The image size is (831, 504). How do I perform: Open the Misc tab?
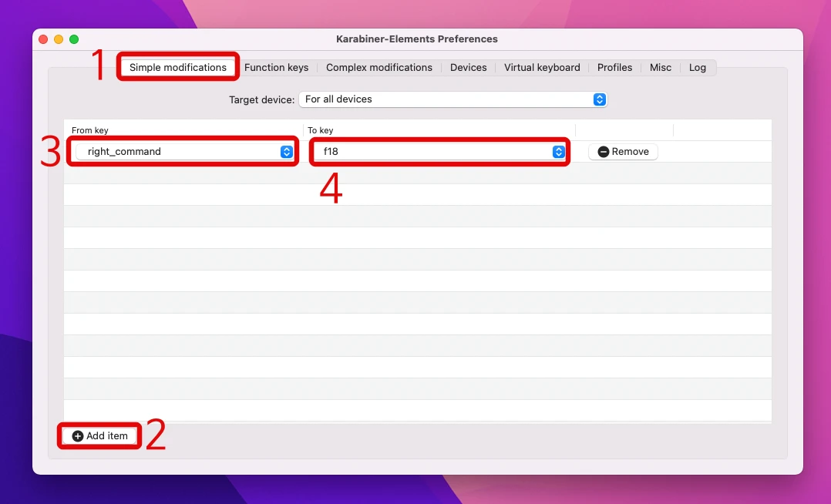661,67
